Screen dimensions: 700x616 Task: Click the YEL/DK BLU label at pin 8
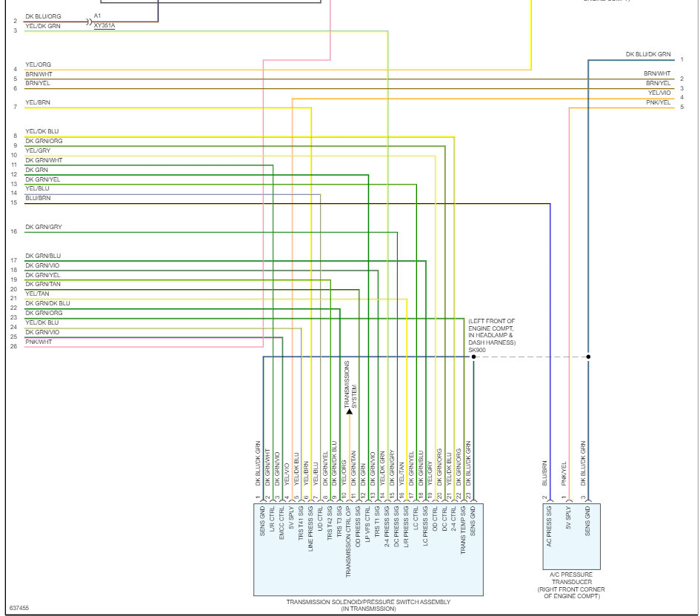click(42, 132)
